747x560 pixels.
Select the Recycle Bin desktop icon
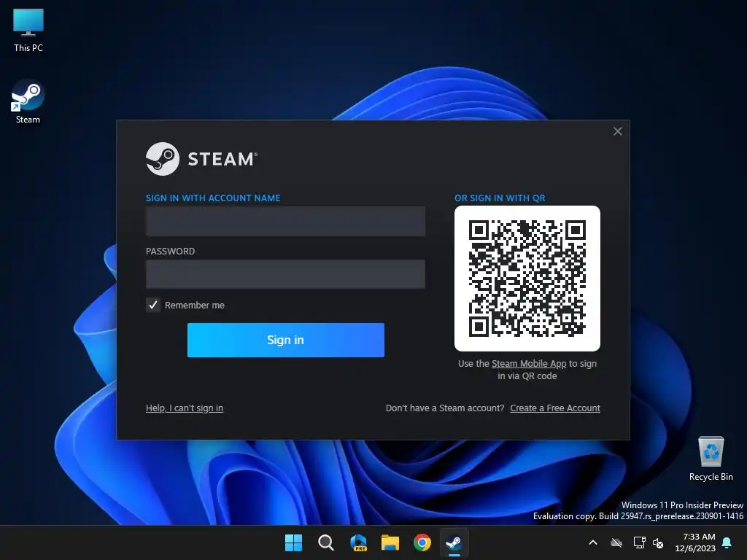(711, 451)
